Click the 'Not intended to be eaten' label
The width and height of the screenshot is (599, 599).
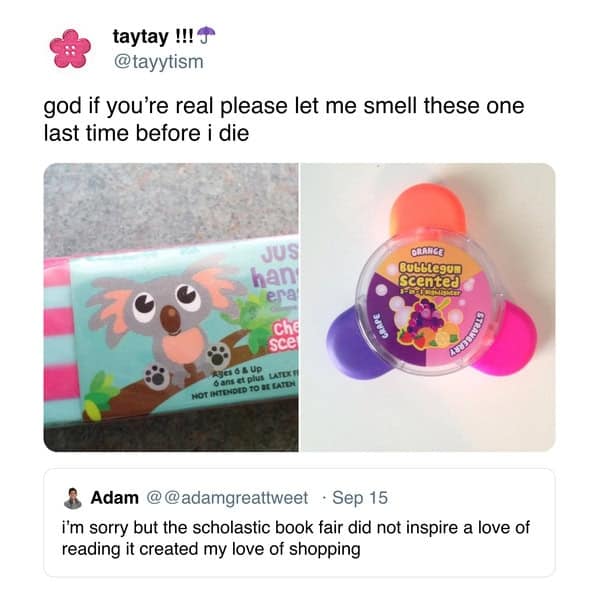pos(243,392)
